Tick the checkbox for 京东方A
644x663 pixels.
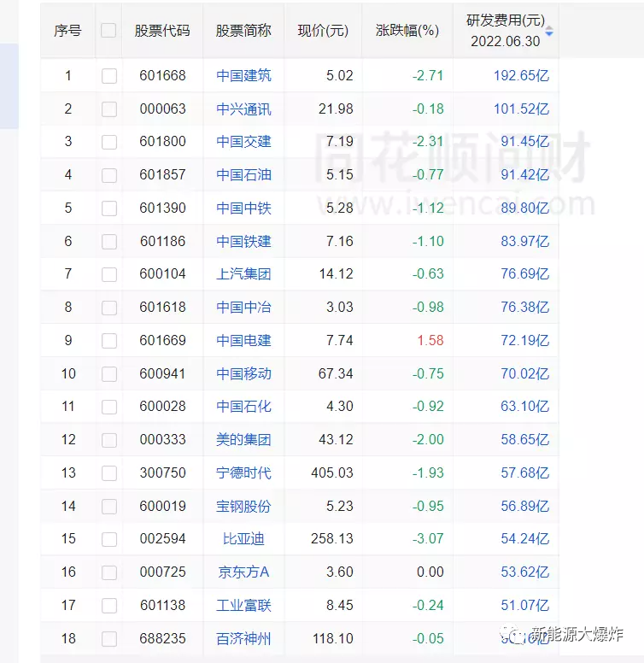(109, 572)
